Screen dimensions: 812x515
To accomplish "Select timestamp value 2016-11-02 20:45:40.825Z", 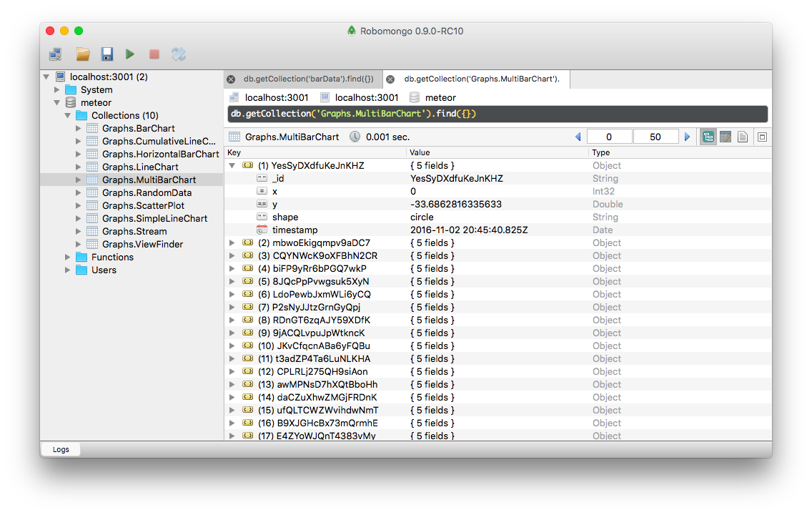I will click(469, 230).
